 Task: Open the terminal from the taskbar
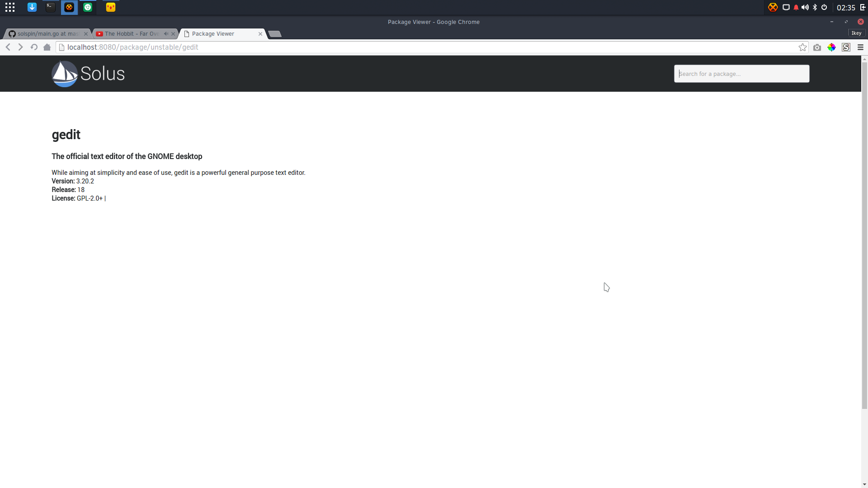click(51, 7)
